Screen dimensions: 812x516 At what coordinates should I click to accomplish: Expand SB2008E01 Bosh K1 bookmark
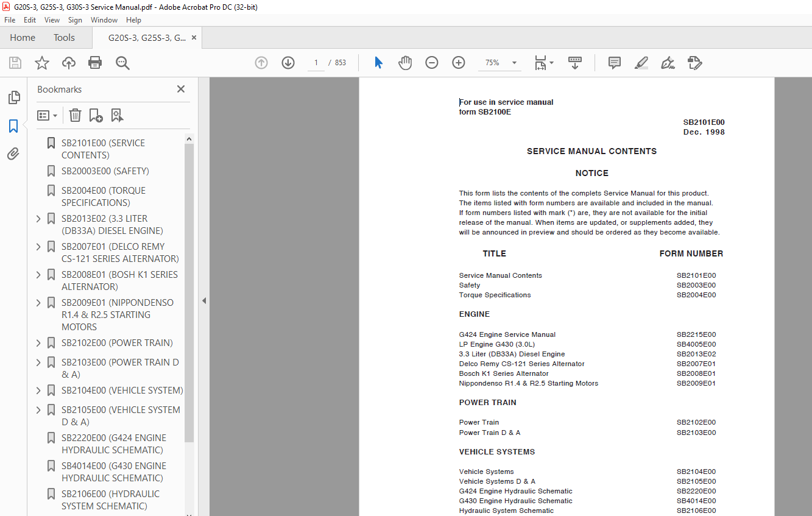click(38, 275)
